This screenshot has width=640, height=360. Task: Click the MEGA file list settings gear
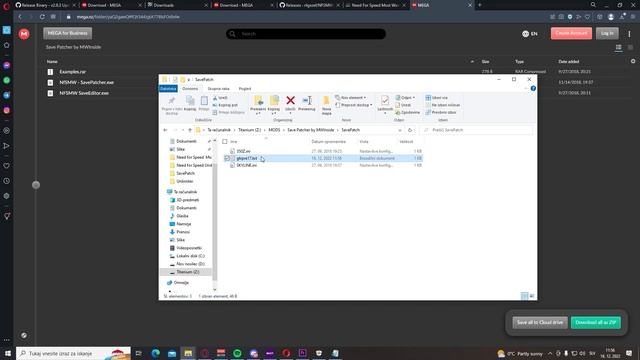(633, 61)
